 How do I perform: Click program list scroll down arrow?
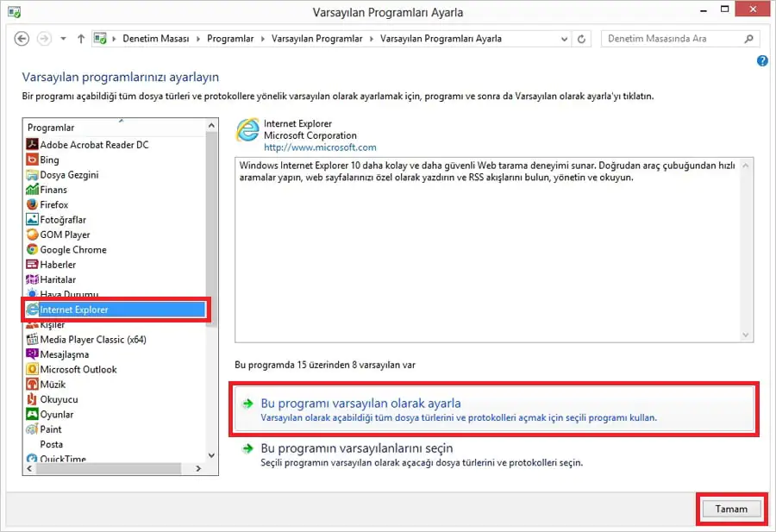pos(211,455)
